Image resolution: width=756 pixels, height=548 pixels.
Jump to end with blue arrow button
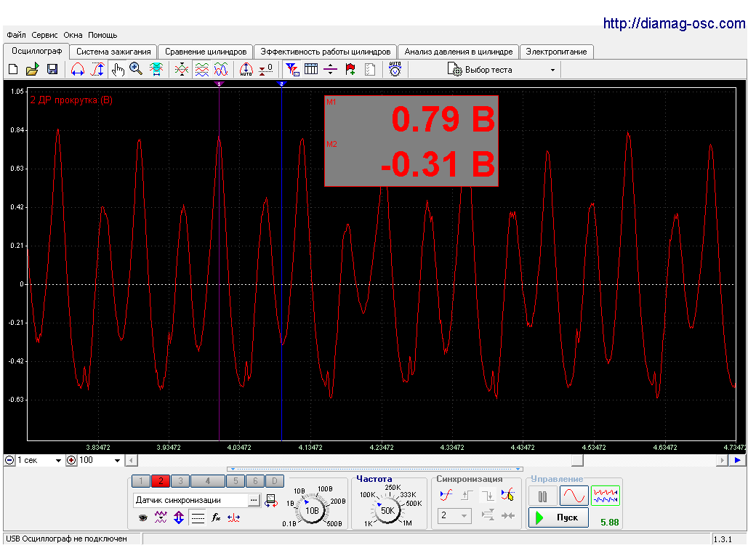pyautogui.click(x=737, y=460)
